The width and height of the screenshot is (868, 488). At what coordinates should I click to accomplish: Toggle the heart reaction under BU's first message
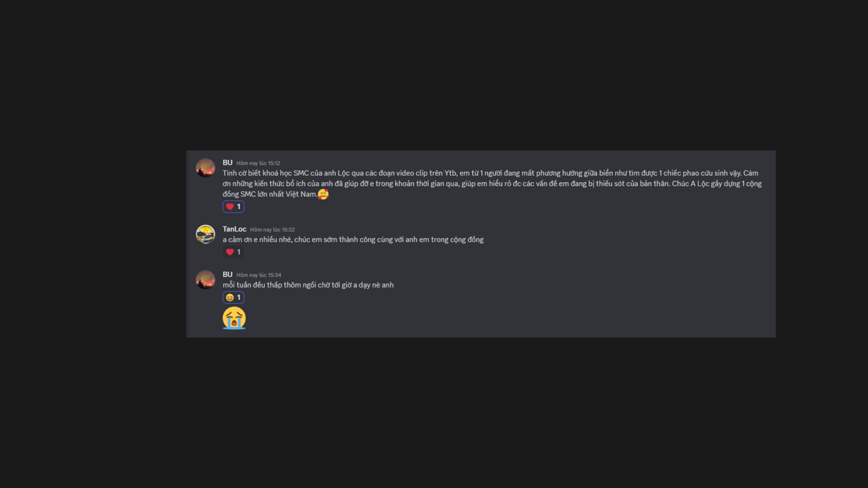tap(233, 206)
